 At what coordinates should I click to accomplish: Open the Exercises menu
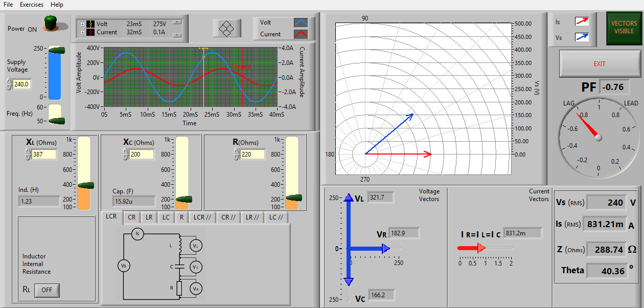(x=32, y=4)
